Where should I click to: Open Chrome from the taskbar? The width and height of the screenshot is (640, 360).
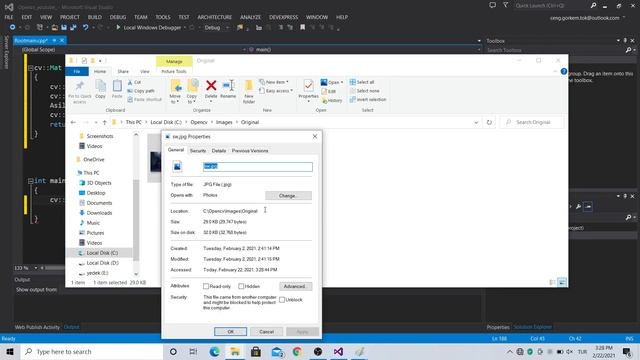[x=297, y=351]
